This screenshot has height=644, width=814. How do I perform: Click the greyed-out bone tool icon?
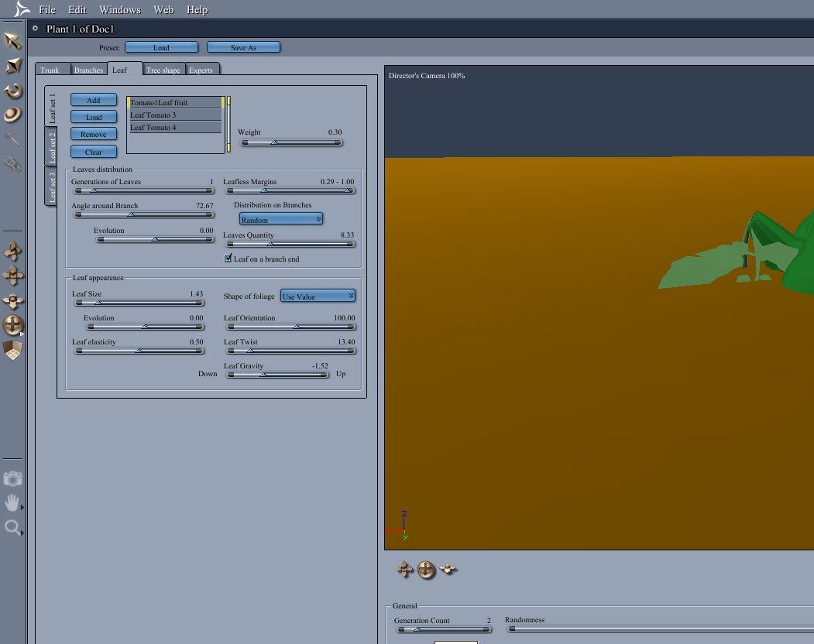tap(12, 139)
